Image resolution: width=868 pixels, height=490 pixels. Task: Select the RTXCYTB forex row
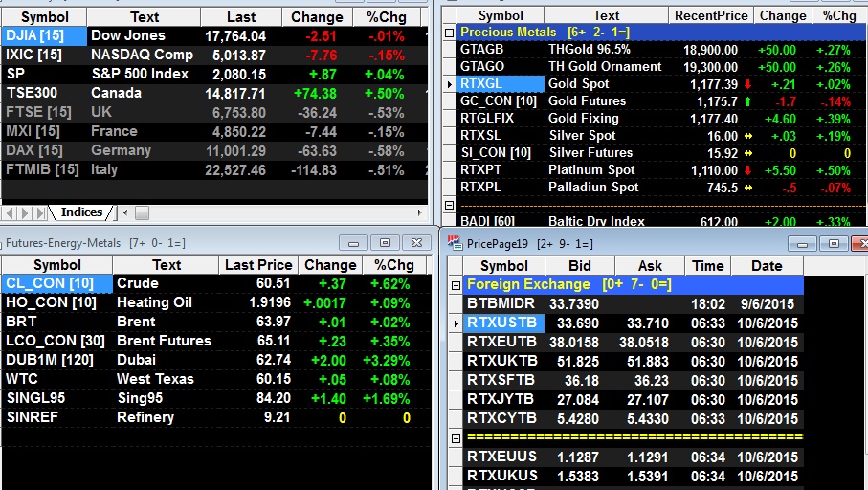pos(634,418)
